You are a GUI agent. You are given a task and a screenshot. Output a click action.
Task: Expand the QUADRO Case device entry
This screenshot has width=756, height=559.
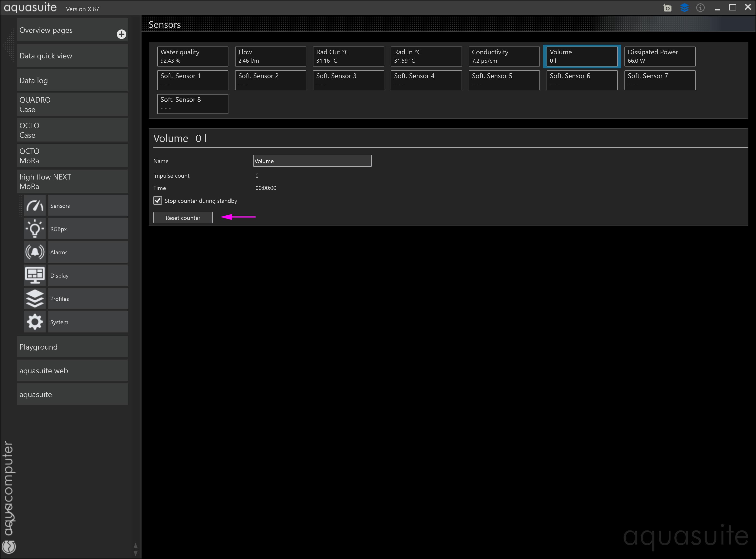pos(72,104)
